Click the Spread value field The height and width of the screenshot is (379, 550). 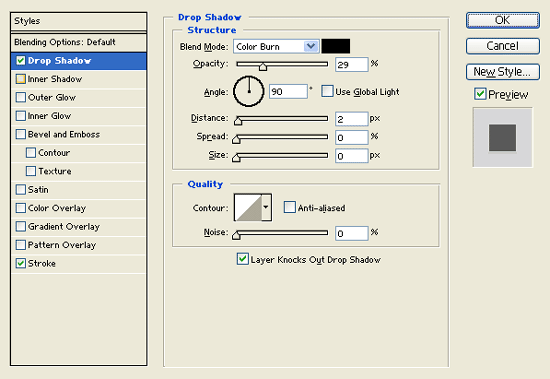(351, 138)
